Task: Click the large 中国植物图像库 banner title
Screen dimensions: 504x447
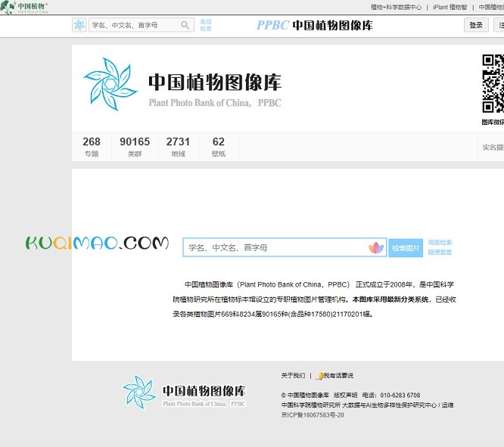Action: pyautogui.click(x=215, y=82)
